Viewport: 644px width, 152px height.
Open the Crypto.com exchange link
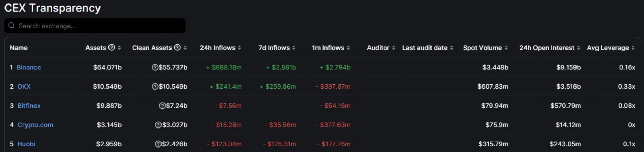(35, 125)
